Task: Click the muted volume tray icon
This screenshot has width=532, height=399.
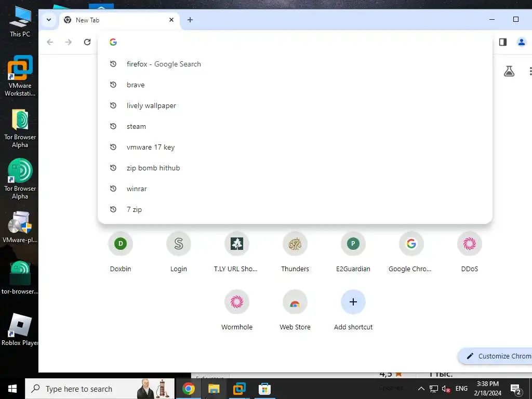Action: pyautogui.click(x=446, y=389)
